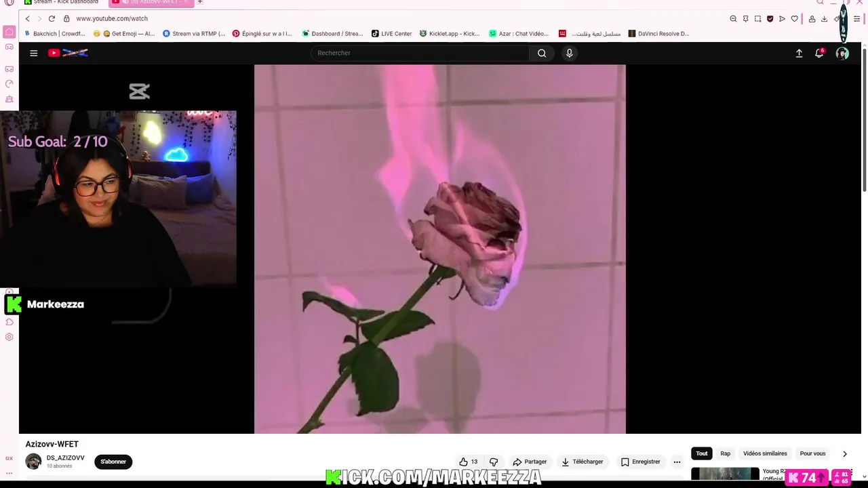Show more filter chips with the right chevron
The width and height of the screenshot is (868, 488).
point(844,453)
